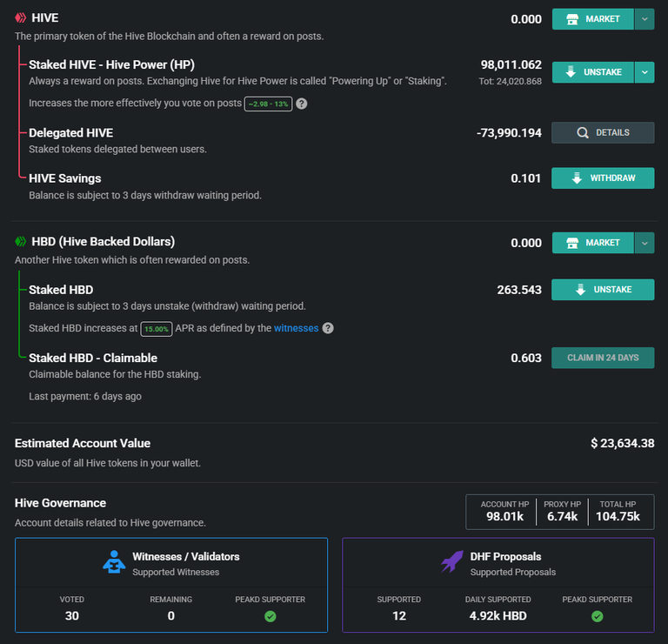Image resolution: width=668 pixels, height=644 pixels.
Task: Open the Witnesses / Validators card title
Action: pyautogui.click(x=186, y=557)
